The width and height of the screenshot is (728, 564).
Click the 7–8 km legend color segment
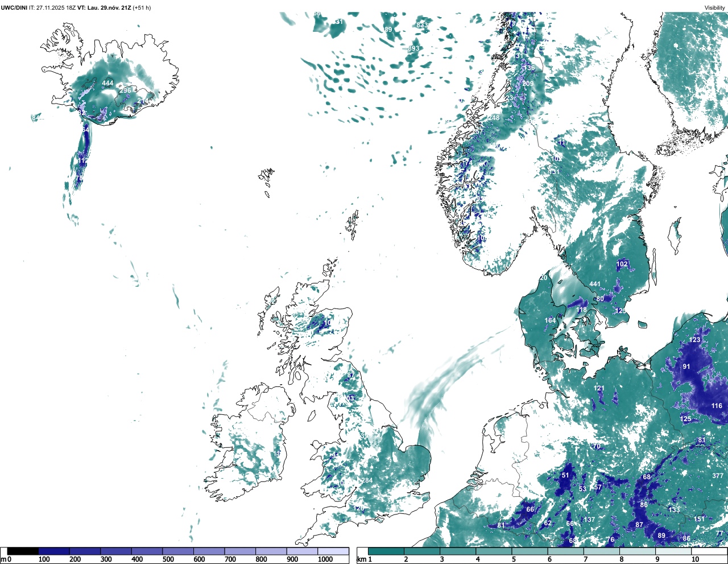pyautogui.click(x=601, y=551)
